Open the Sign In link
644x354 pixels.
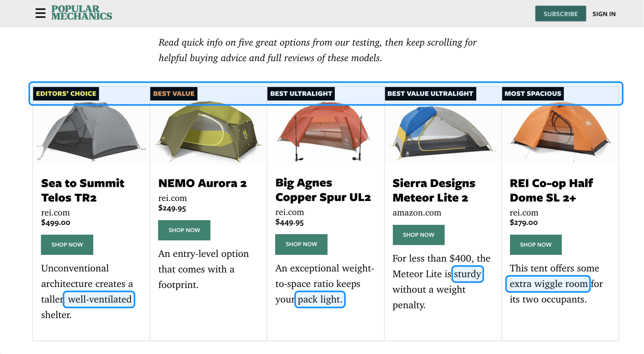point(604,14)
